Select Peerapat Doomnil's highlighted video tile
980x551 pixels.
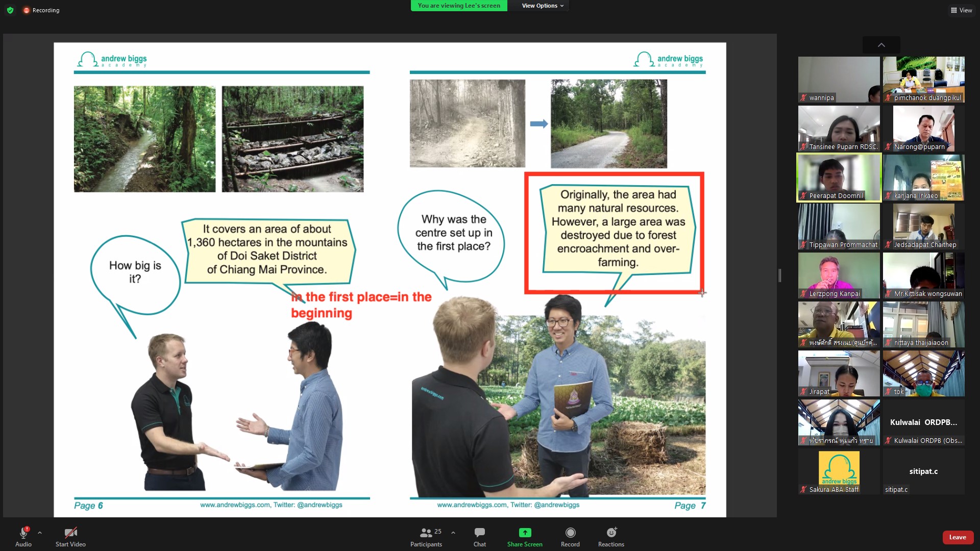(x=839, y=178)
